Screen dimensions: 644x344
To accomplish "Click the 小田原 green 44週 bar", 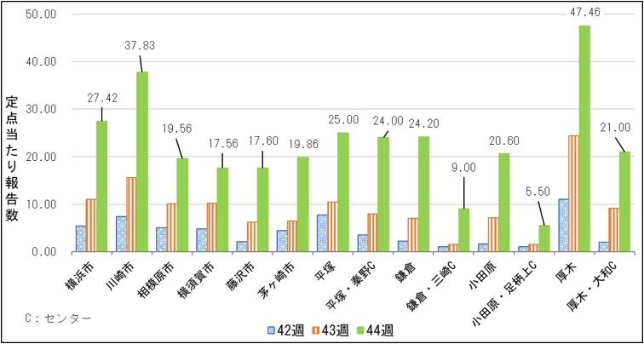I will [x=504, y=202].
